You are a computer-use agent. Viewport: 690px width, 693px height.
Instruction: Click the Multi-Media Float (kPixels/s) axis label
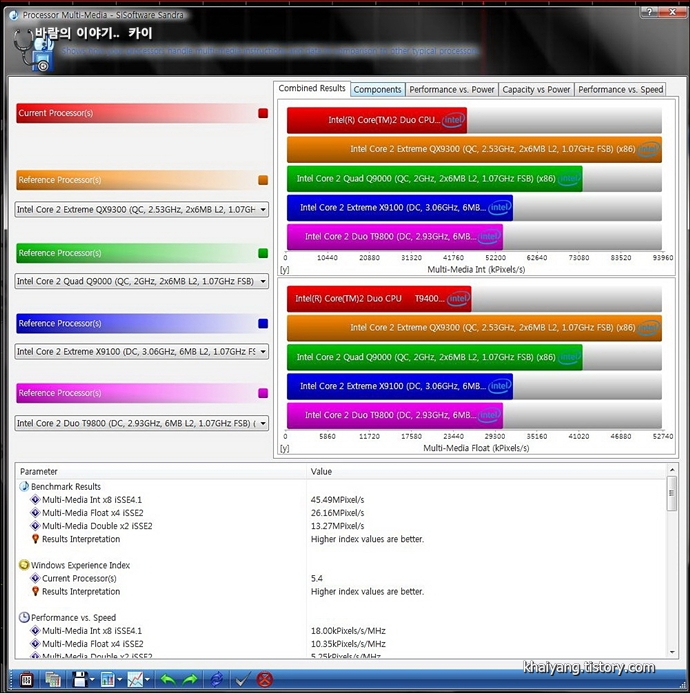click(x=476, y=448)
